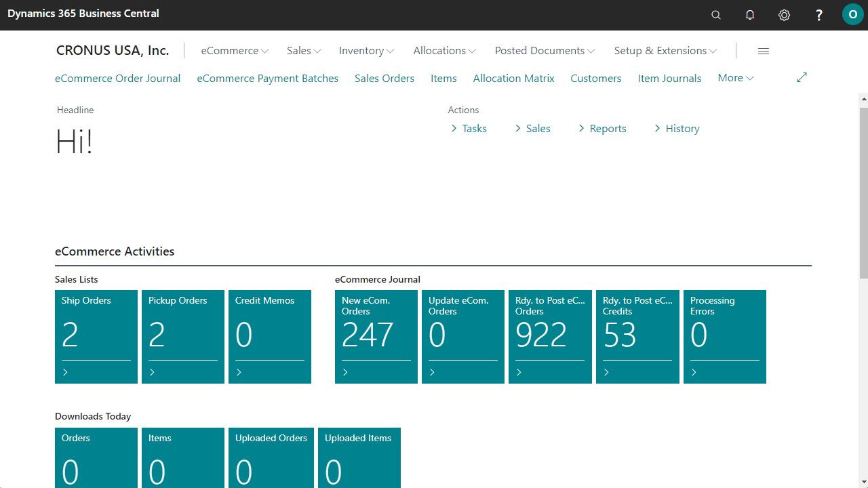This screenshot has width=868, height=488.
Task: Open the user account avatar
Action: pyautogui.click(x=852, y=15)
